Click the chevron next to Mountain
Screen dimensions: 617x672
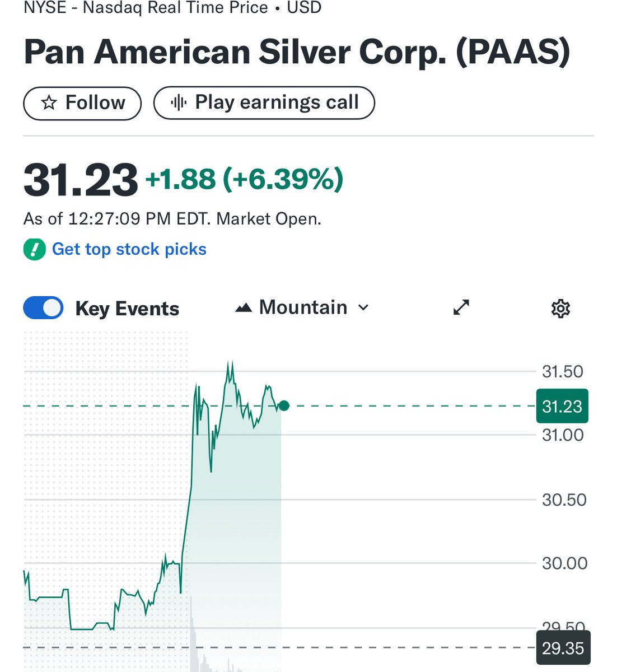click(363, 307)
